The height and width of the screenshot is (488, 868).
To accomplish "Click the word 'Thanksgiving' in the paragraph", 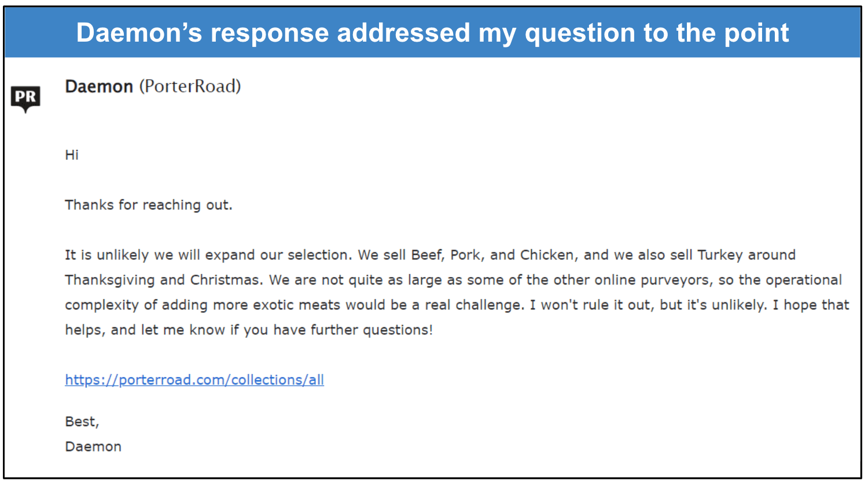I will [110, 280].
